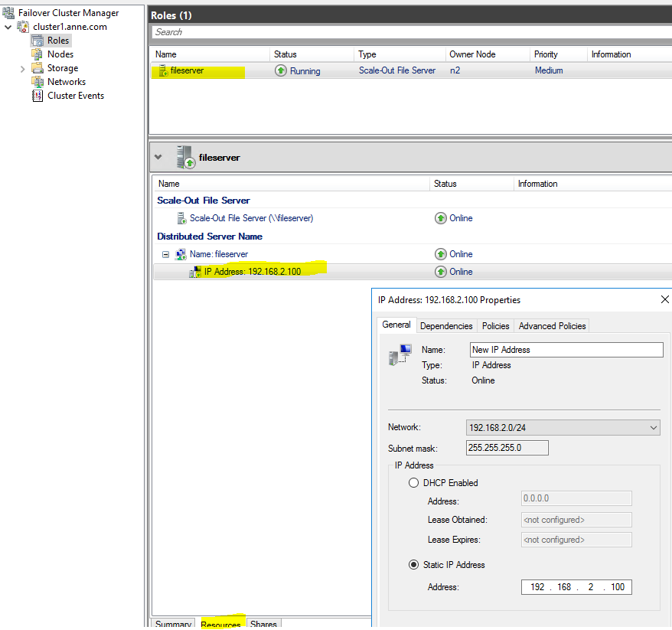Sort roles by the Owner Node column header
Image resolution: width=672 pixels, height=630 pixels.
tap(488, 54)
